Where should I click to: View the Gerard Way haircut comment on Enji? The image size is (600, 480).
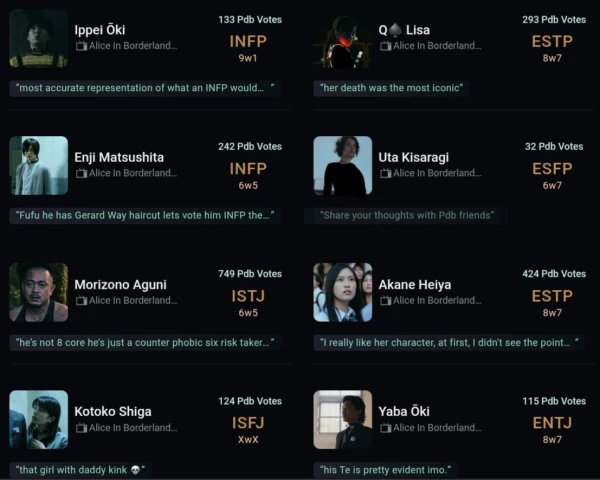pos(145,215)
